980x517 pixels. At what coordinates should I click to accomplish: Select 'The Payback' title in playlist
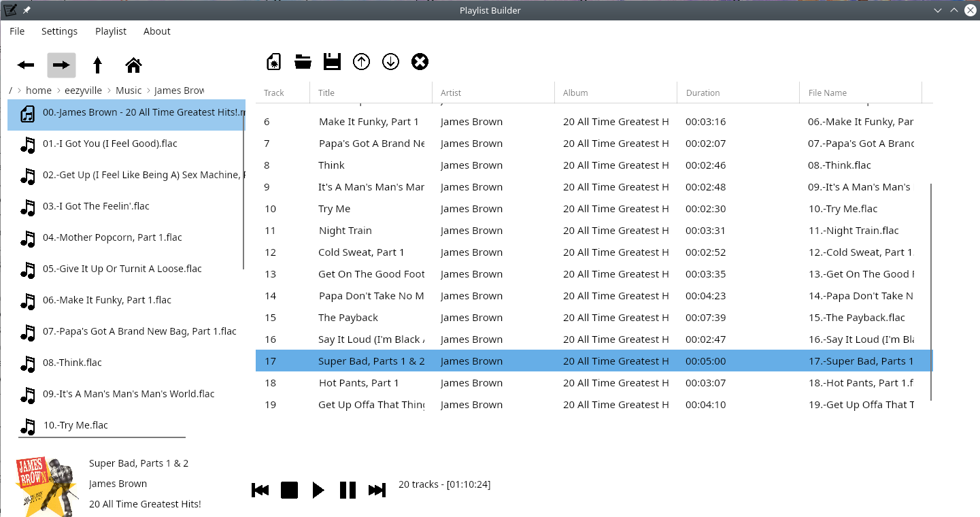coord(348,318)
